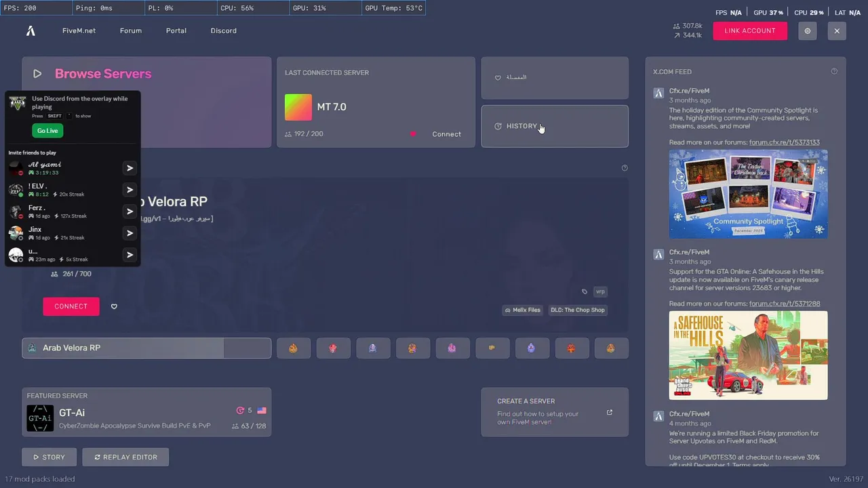868x488 pixels.
Task: Click Cfx.re/FiveM avatar on Safehouse post
Action: tap(658, 254)
